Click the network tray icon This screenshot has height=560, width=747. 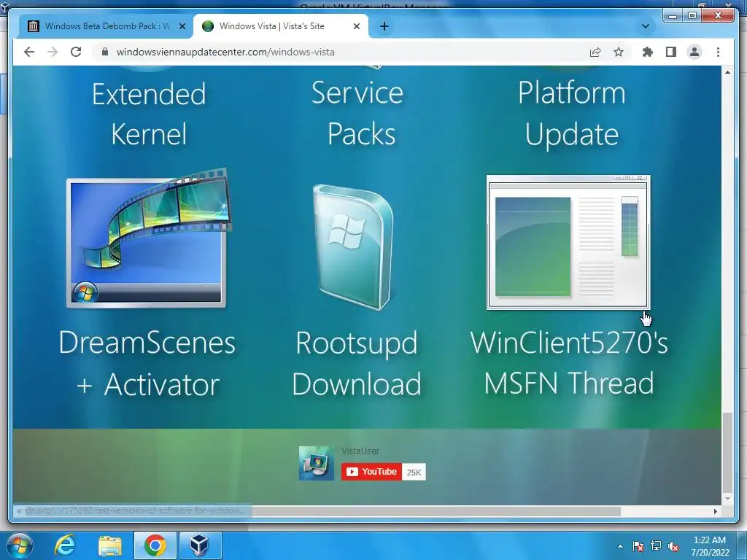click(x=656, y=546)
